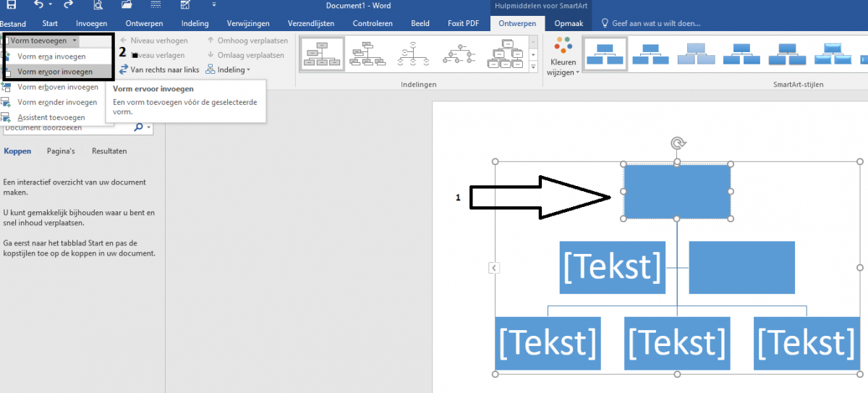Select the circle picture hierarchy layout
The width and height of the screenshot is (868, 393).
[461, 54]
